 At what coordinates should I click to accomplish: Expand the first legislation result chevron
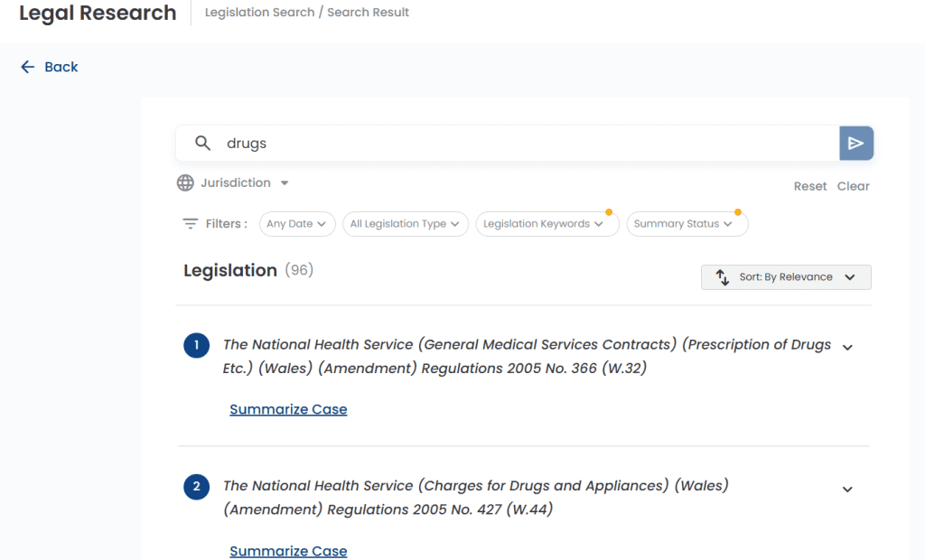pyautogui.click(x=847, y=348)
